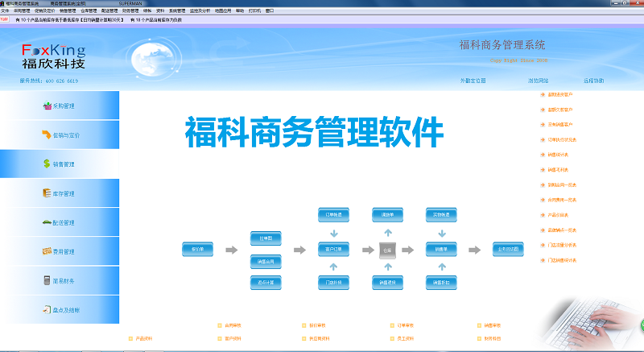Open the 监控及分析 menu
This screenshot has width=644, height=352.
[x=200, y=11]
